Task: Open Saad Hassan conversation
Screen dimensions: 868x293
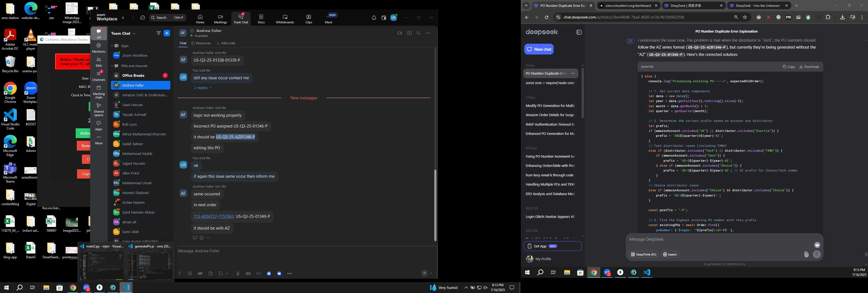Action: tap(141, 105)
